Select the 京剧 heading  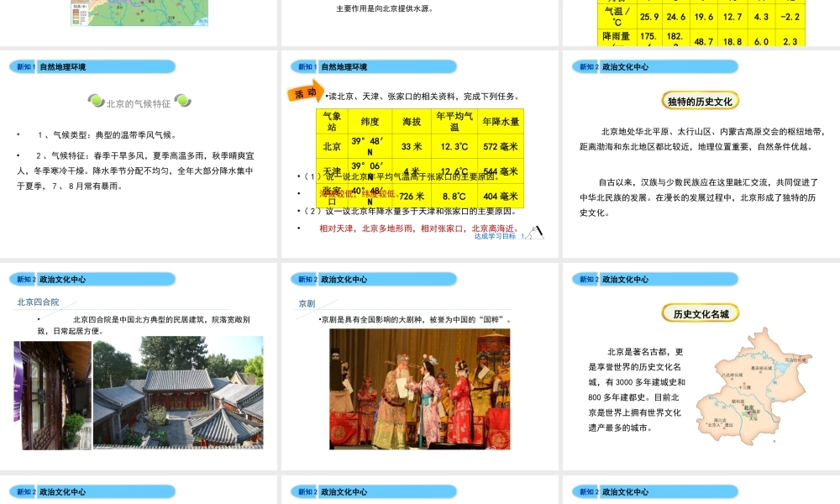(307, 304)
